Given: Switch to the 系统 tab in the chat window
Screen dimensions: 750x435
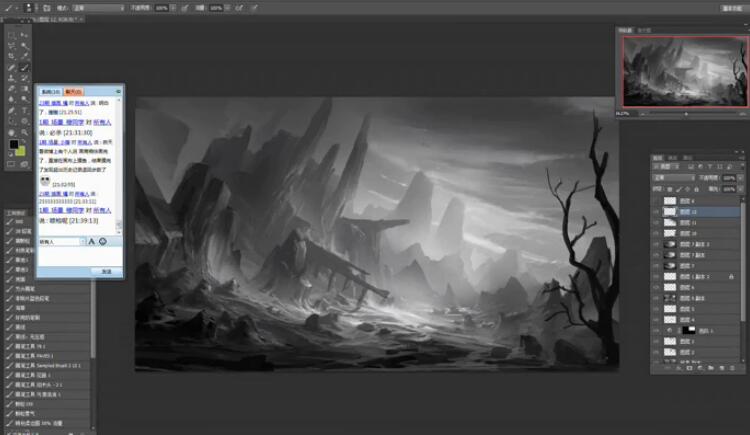Looking at the screenshot, I should (x=50, y=91).
